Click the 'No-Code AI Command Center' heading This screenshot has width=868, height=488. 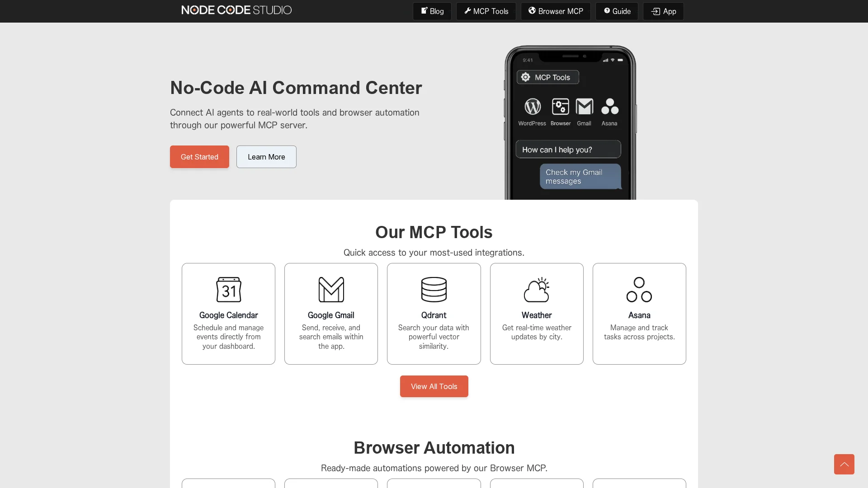[296, 88]
